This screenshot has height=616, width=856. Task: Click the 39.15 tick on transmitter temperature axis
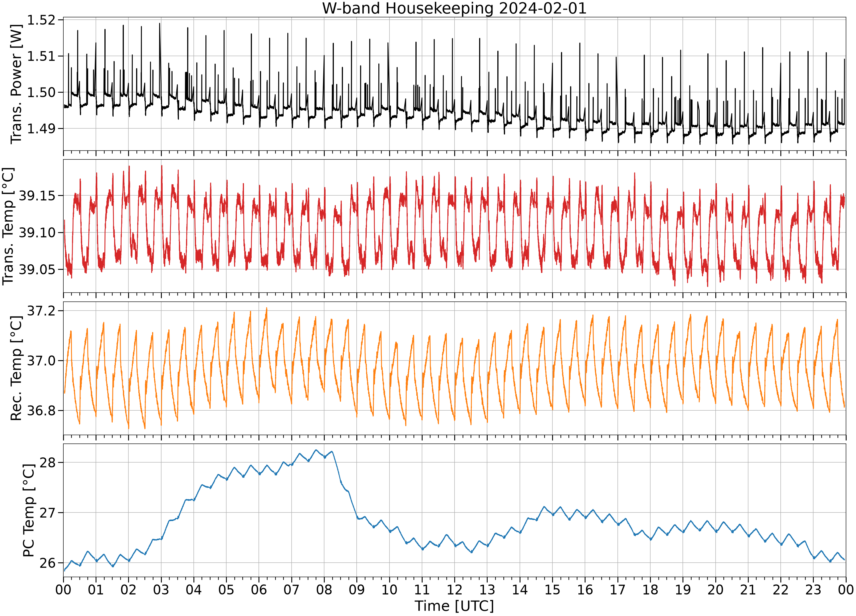click(x=37, y=196)
